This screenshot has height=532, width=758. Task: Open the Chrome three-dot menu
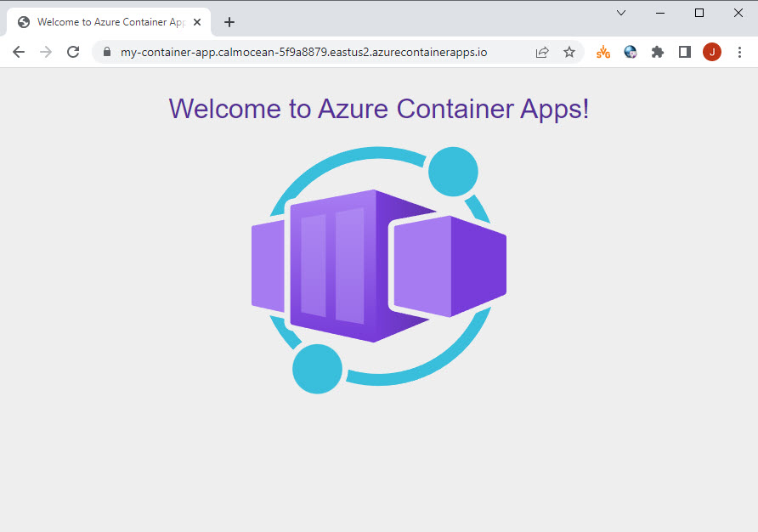click(739, 52)
